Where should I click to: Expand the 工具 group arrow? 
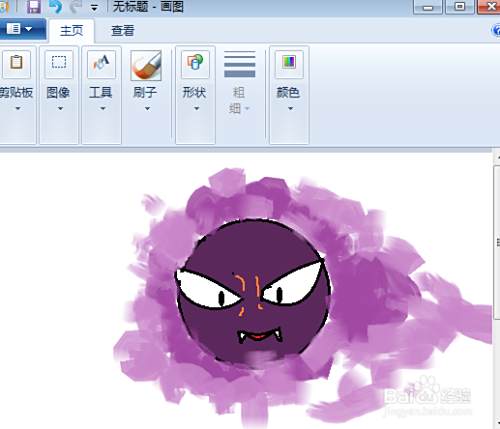[x=103, y=108]
